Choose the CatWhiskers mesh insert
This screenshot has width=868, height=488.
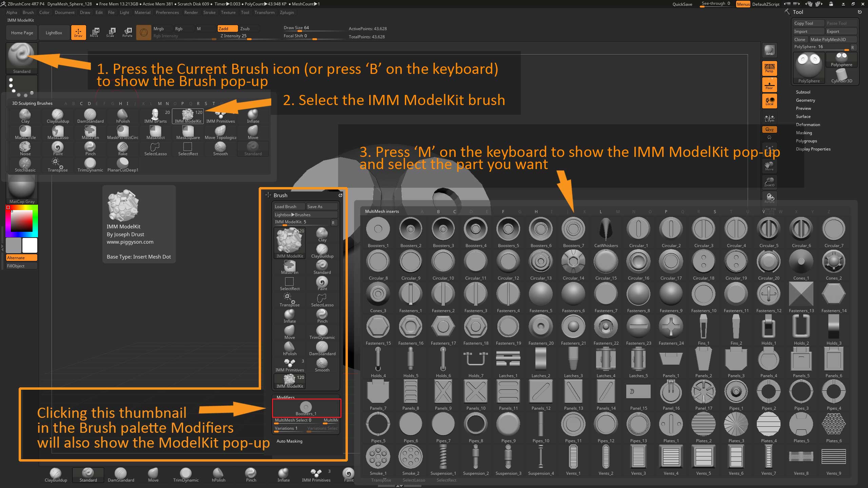pos(606,232)
